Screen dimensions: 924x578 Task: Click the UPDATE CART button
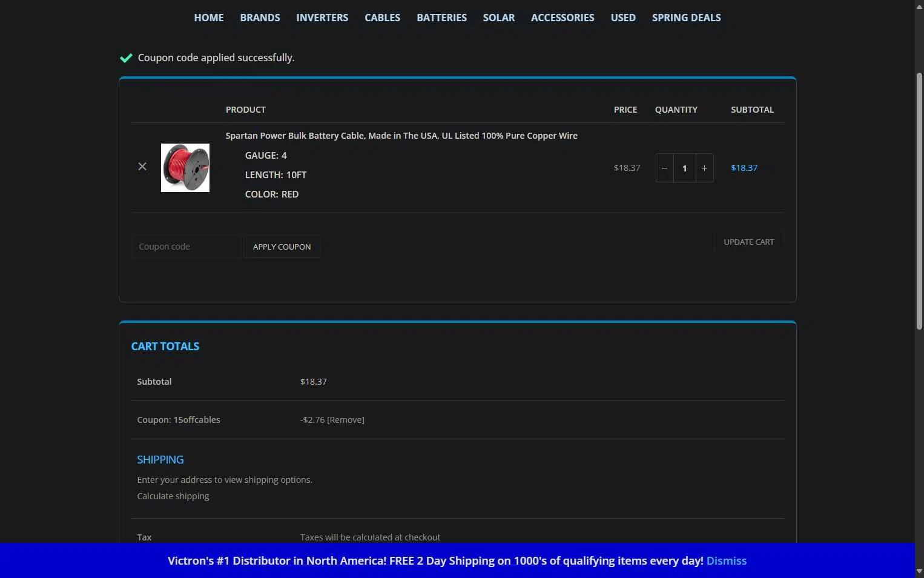tap(748, 242)
